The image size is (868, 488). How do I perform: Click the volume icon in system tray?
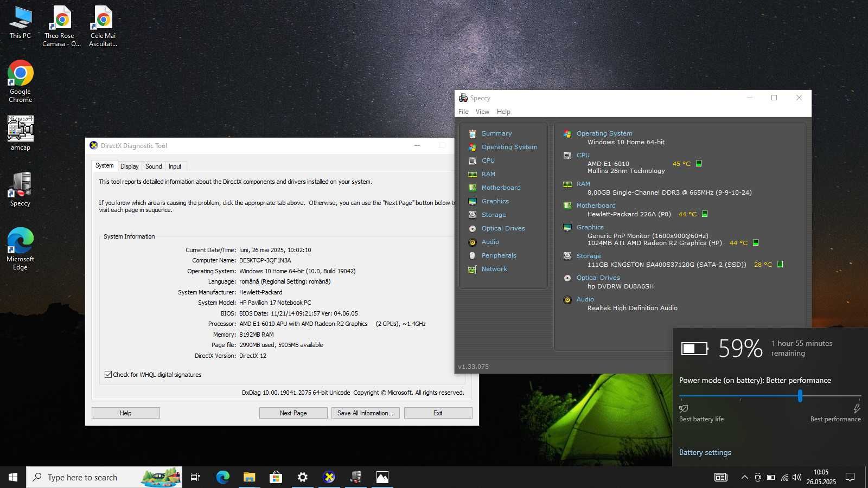(x=796, y=477)
